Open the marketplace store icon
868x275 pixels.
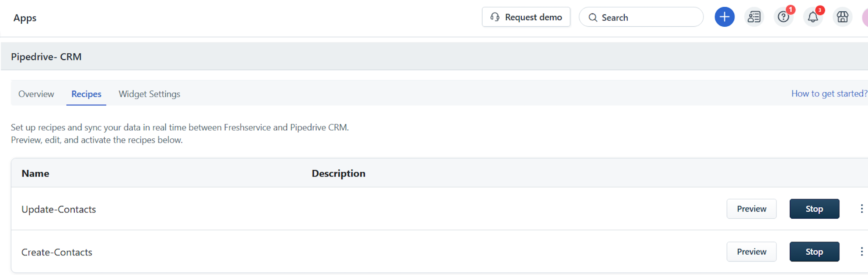pos(843,17)
